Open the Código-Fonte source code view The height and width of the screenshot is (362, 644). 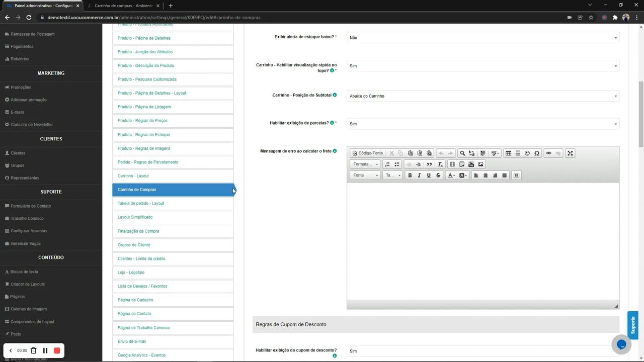[367, 153]
